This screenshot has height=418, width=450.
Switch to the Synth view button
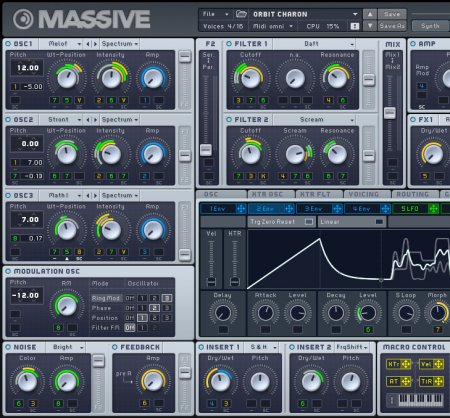pyautogui.click(x=430, y=26)
